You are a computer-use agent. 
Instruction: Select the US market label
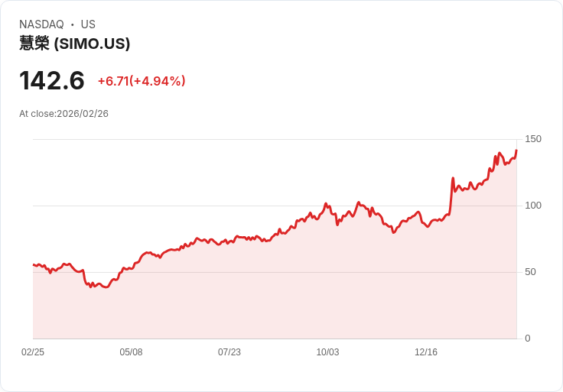[x=88, y=24]
